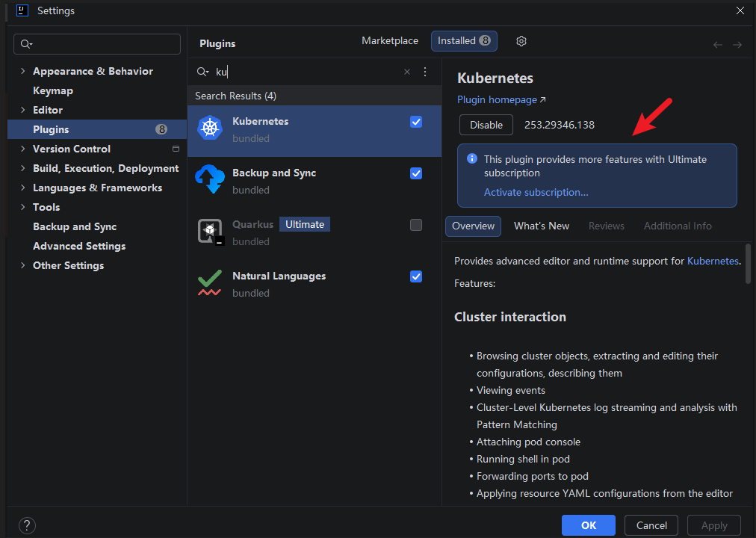Open plugin search options kebab menu

coord(425,72)
